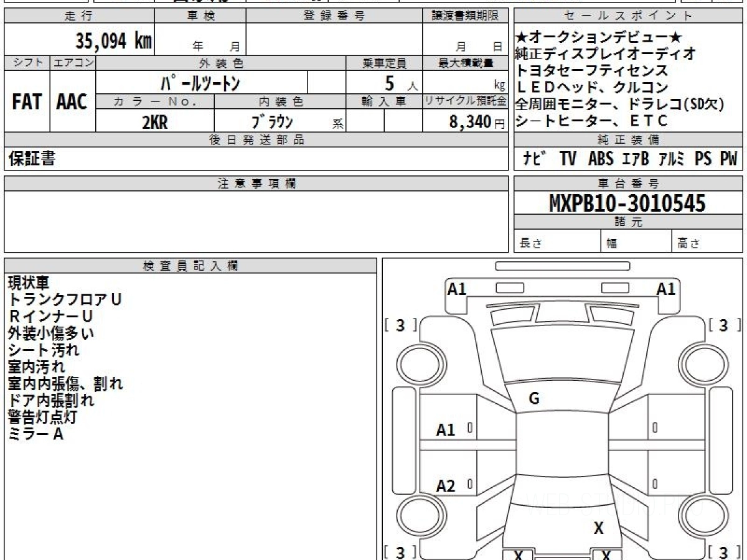Select the ミラーA note
Image resolution: width=747 pixels, height=560 pixels.
click(36, 434)
